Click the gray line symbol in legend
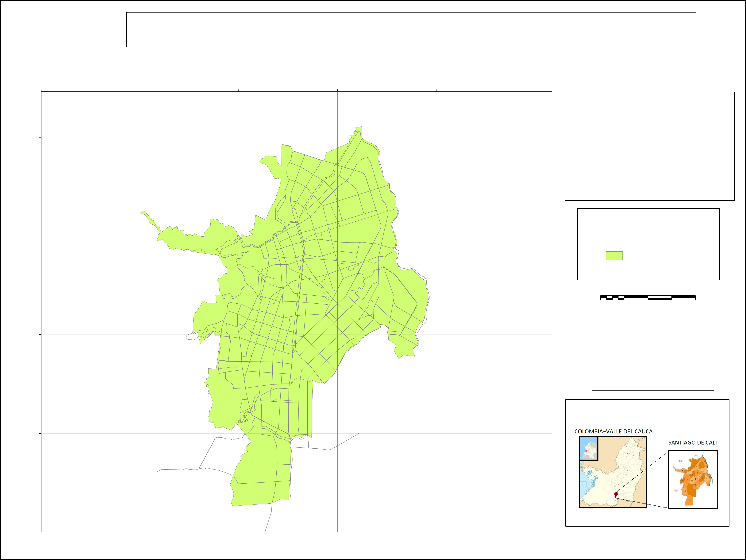Image resolution: width=746 pixels, height=560 pixels. [x=614, y=244]
